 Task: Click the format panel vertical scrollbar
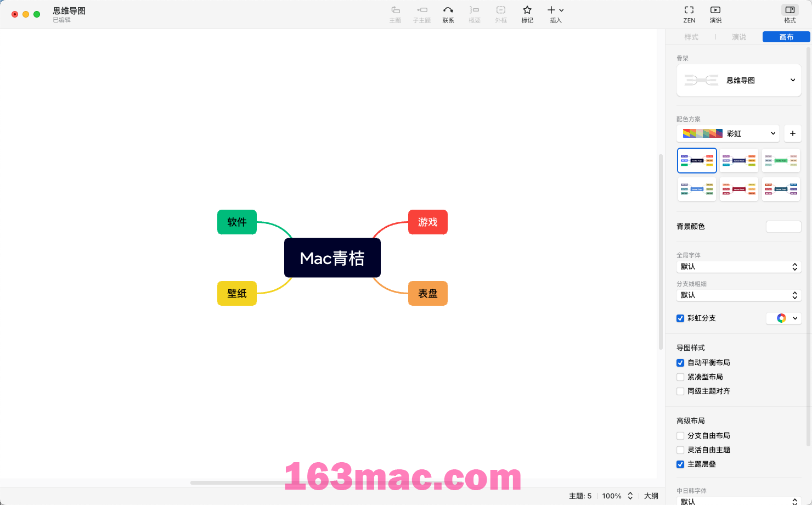[809, 246]
